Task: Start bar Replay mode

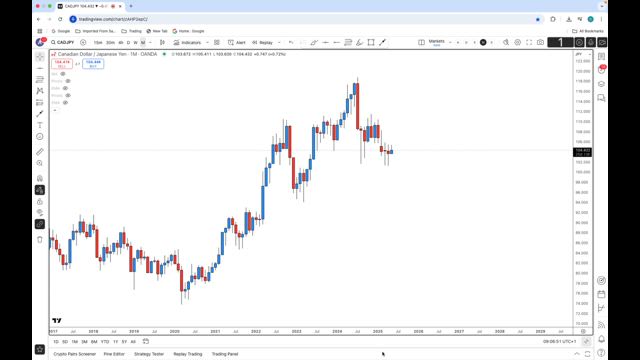Action: (262, 42)
